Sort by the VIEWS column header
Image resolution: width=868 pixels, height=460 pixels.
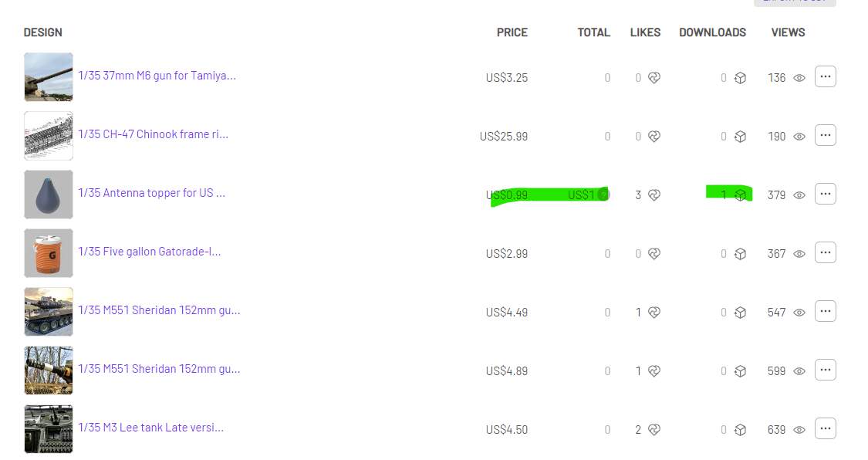pos(788,32)
